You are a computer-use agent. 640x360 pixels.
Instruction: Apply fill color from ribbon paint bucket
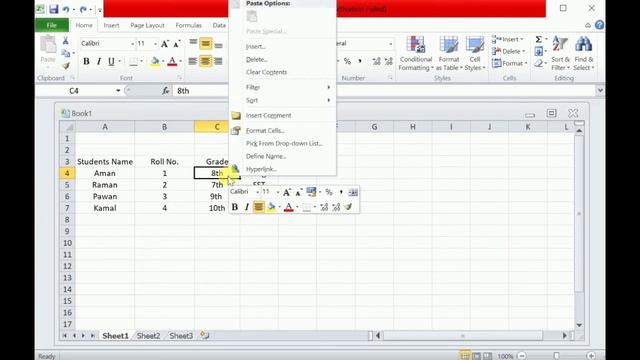[155, 61]
